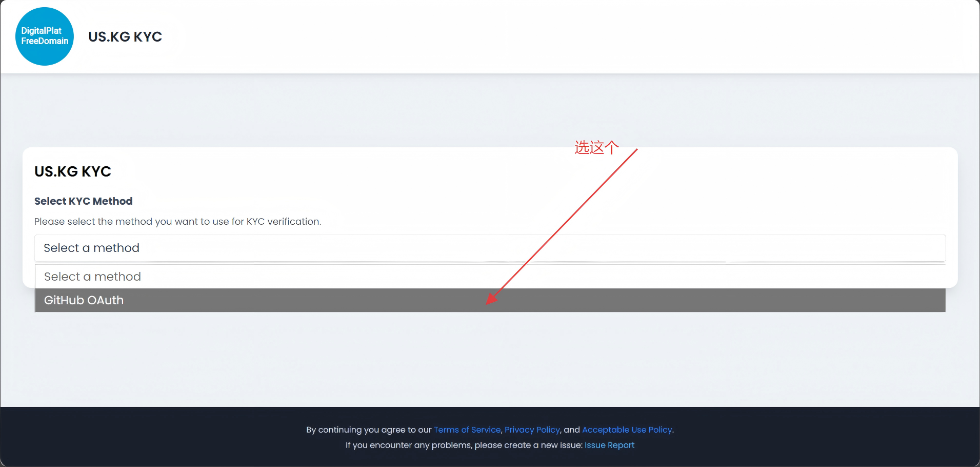980x467 pixels.
Task: Click the US.KG KYC heading inside the card
Action: [73, 171]
